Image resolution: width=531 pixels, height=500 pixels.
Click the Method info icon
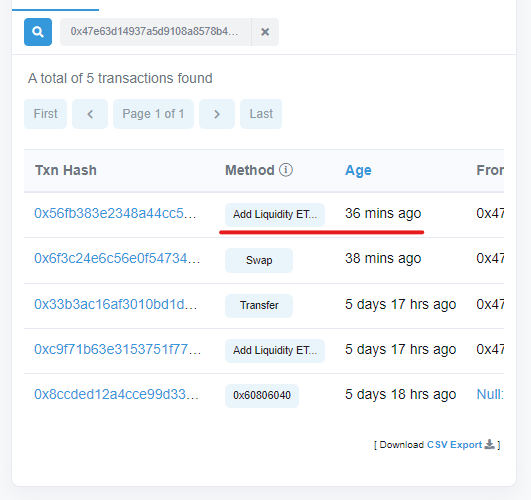(x=286, y=170)
